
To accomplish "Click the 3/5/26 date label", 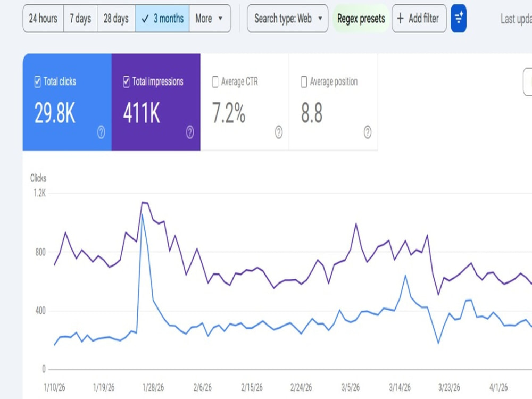I will [351, 387].
